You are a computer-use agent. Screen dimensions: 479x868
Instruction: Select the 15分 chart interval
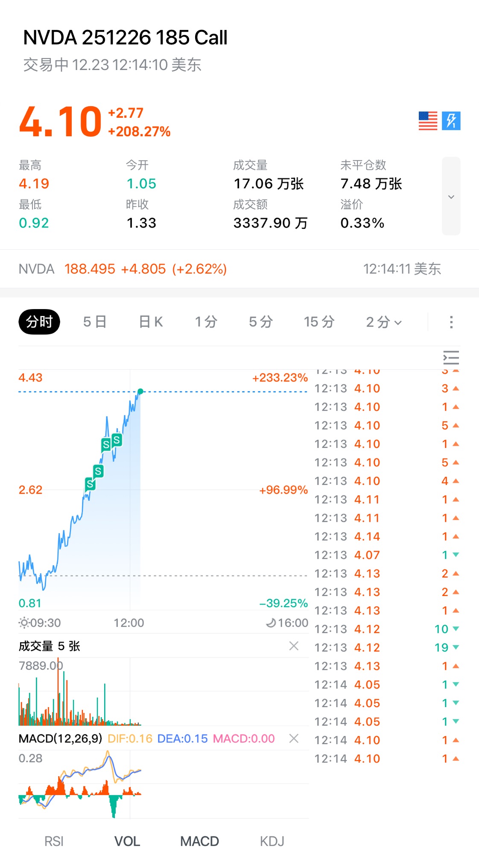[319, 322]
